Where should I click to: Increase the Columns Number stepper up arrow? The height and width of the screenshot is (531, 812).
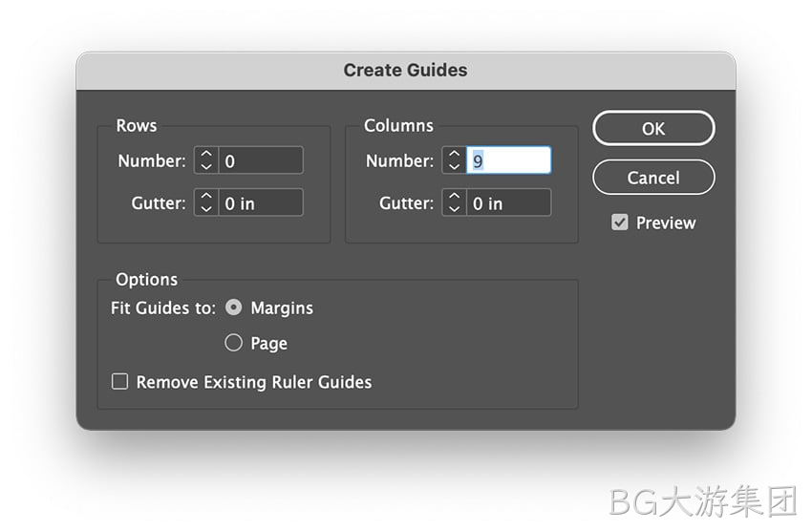coord(454,154)
